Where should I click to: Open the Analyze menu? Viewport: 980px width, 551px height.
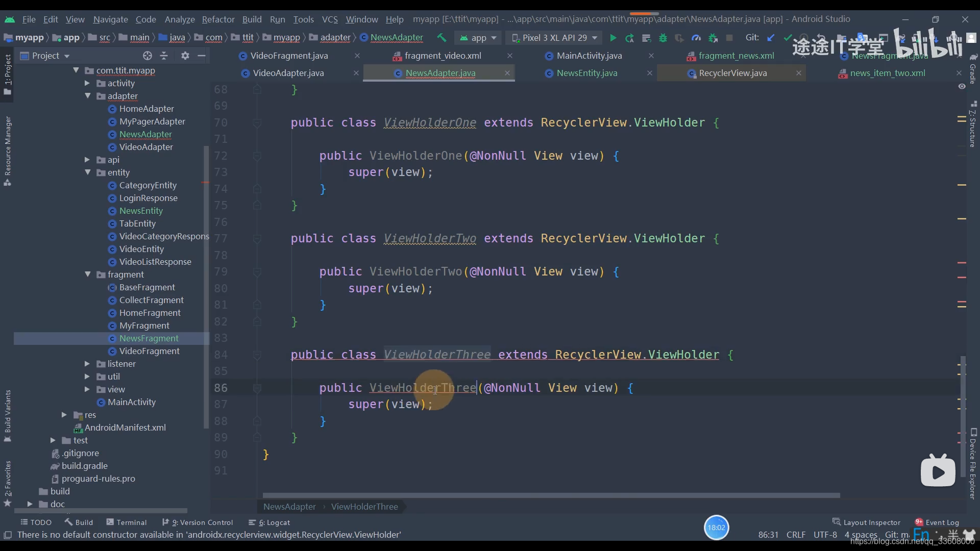point(180,19)
